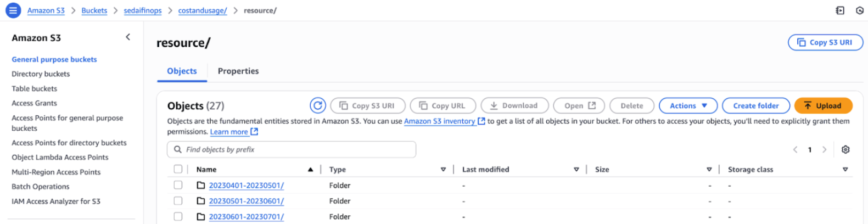Tick the checkbox for 20230601-20230701/ folder
The image size is (868, 224).
178,216
